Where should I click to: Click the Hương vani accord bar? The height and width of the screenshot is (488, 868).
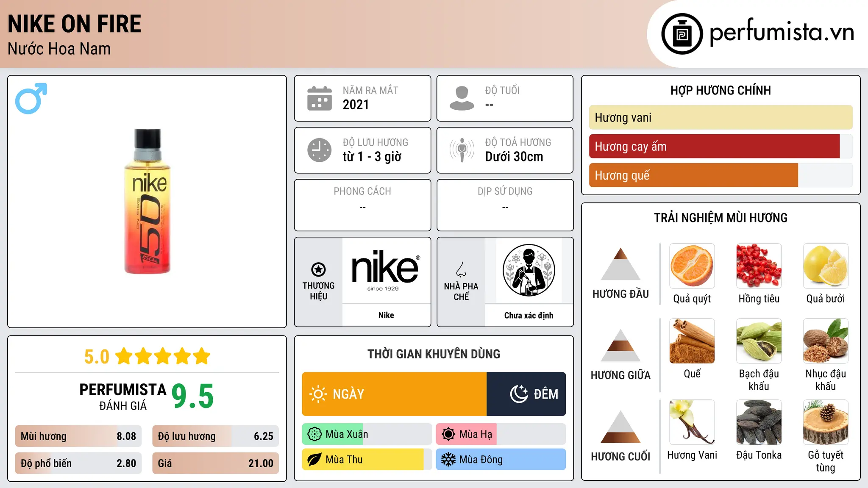[721, 117]
